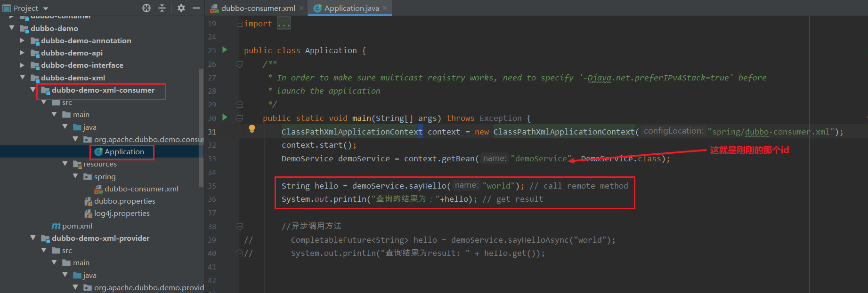Click the dubbo-demo-annotation module folder icon
Viewport: 868px width, 293px height.
[35, 41]
